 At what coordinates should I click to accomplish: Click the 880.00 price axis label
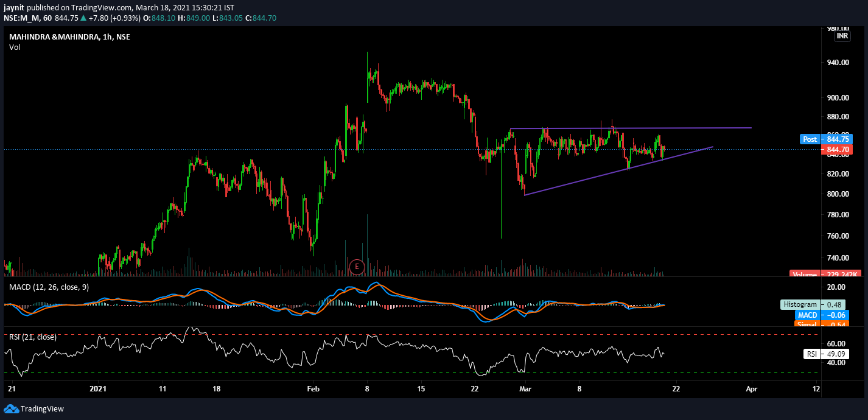point(838,116)
